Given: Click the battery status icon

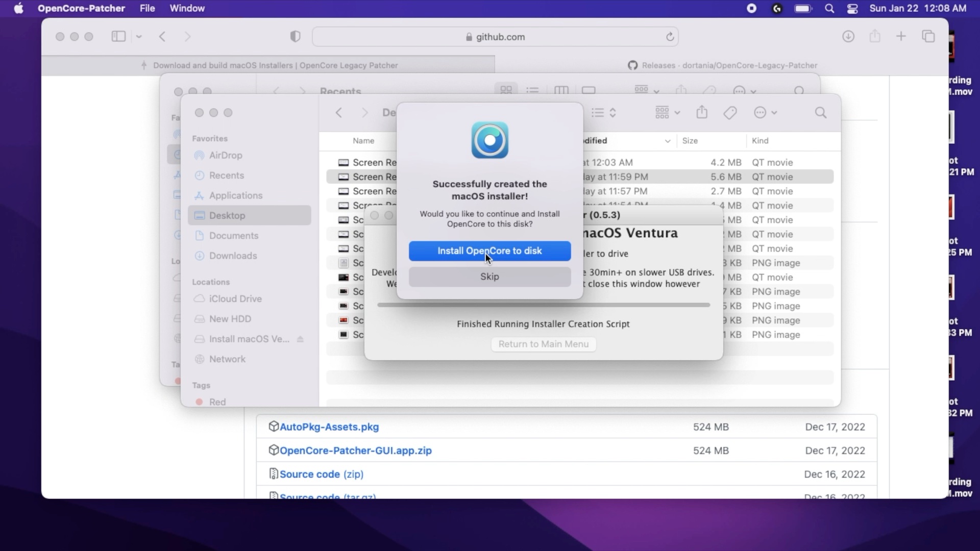Looking at the screenshot, I should tap(803, 8).
